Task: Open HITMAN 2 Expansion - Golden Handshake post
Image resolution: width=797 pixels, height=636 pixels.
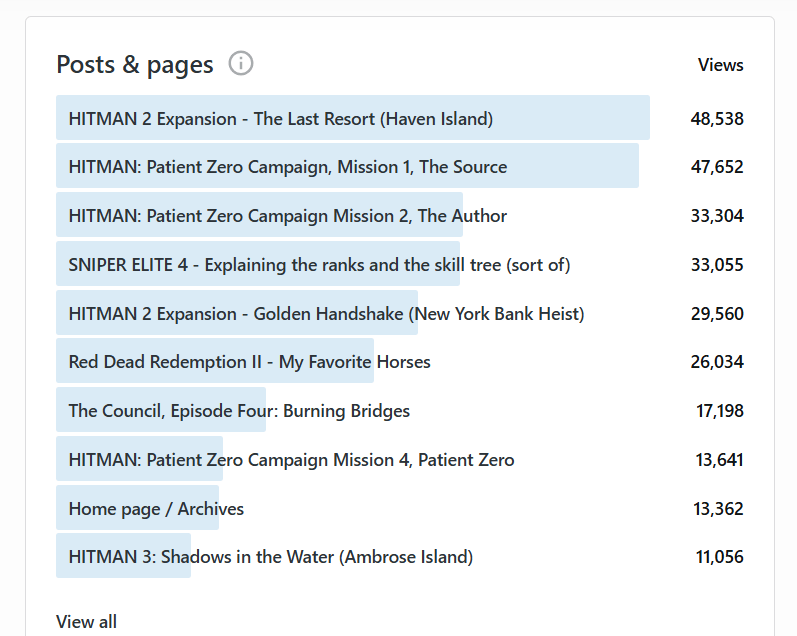Action: [326, 314]
